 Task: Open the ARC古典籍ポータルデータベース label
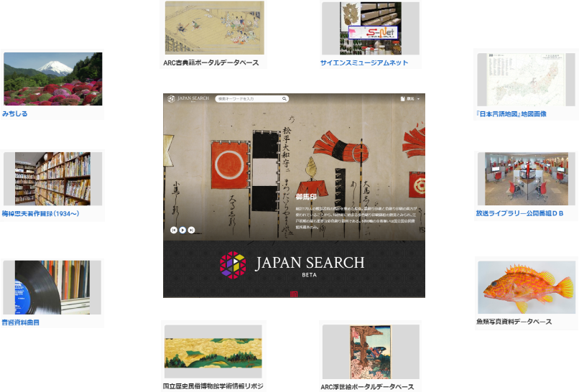[x=211, y=62]
